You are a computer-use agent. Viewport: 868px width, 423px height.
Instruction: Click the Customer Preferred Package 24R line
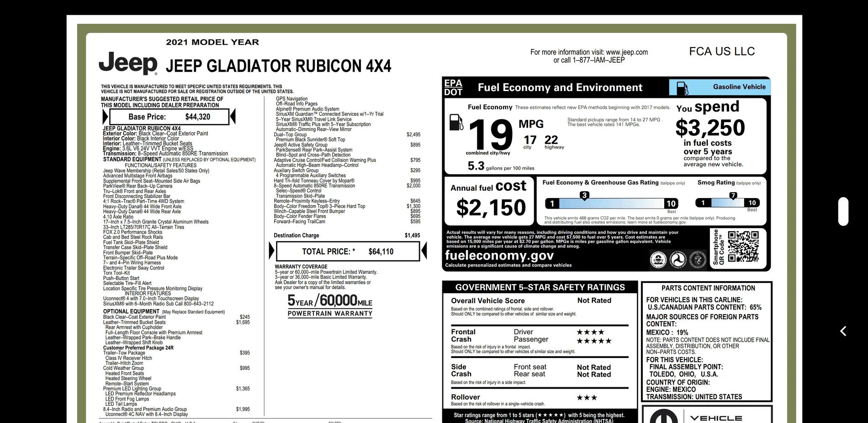138,348
